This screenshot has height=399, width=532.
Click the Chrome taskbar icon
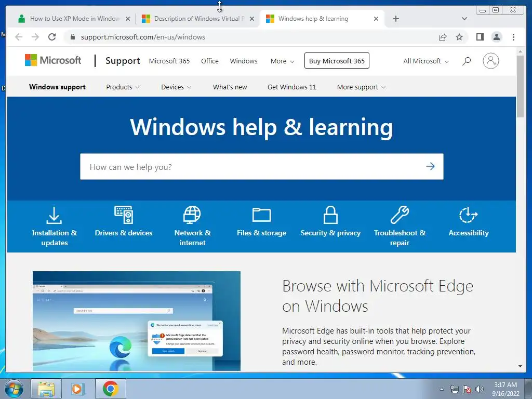click(x=110, y=389)
